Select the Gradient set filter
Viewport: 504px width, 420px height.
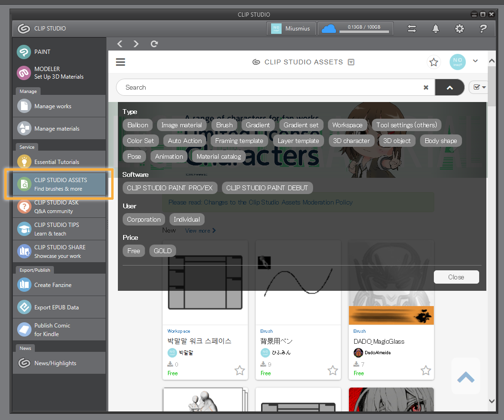(301, 125)
